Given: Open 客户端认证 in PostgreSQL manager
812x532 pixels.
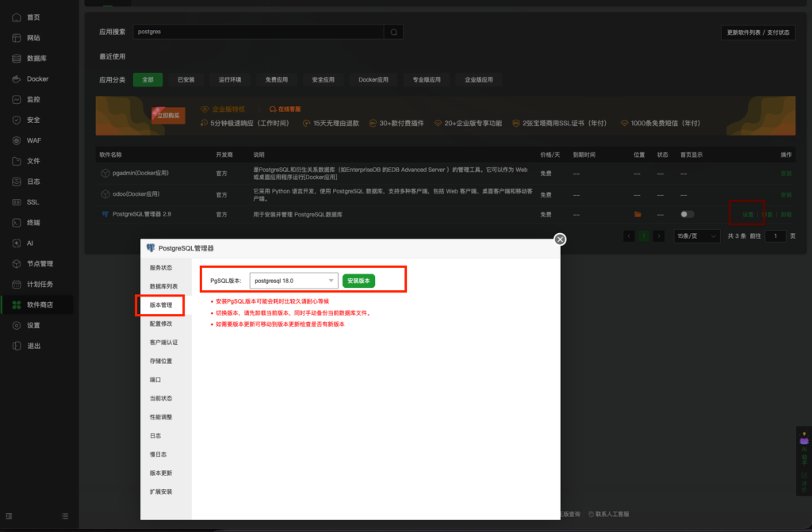Looking at the screenshot, I should coord(163,343).
